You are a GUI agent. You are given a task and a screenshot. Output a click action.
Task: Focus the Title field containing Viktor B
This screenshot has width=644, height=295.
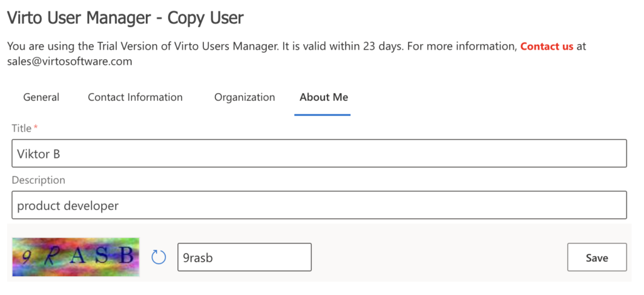coord(319,153)
